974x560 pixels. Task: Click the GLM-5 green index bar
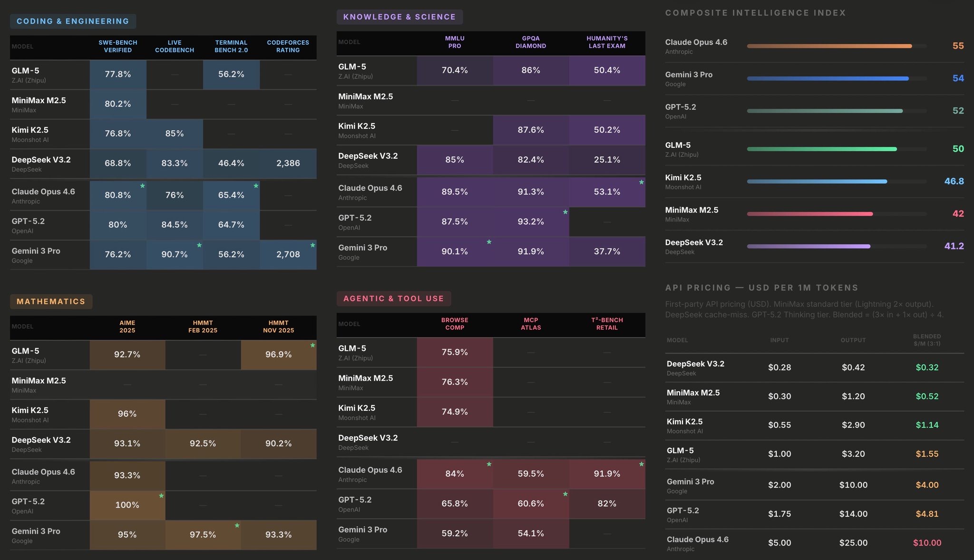[821, 149]
